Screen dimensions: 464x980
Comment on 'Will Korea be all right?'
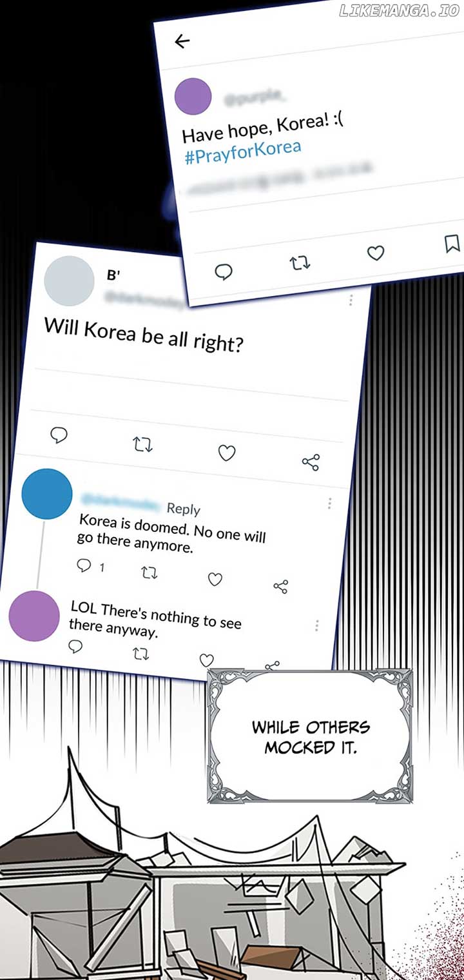pyautogui.click(x=59, y=435)
